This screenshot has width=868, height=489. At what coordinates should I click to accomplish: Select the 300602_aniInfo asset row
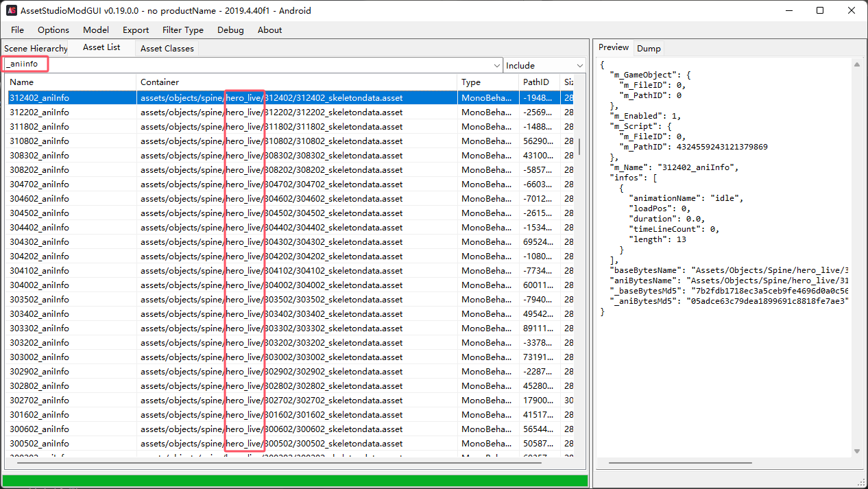coord(290,429)
